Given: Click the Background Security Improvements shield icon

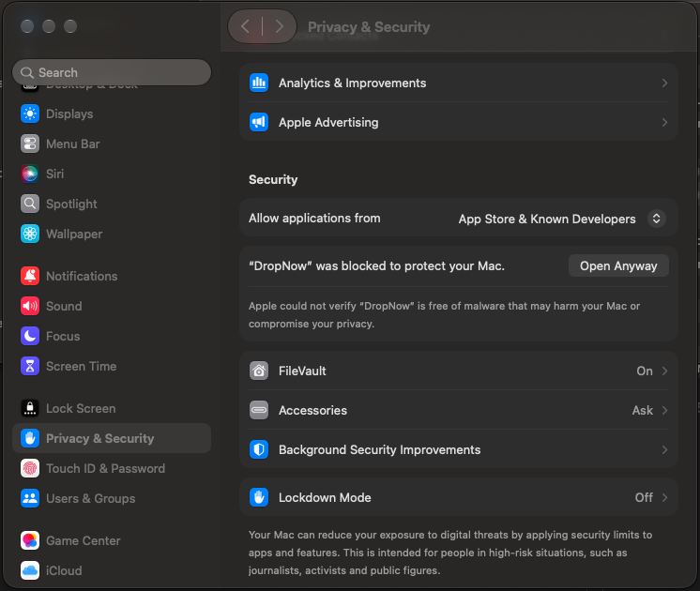Looking at the screenshot, I should click(x=259, y=449).
